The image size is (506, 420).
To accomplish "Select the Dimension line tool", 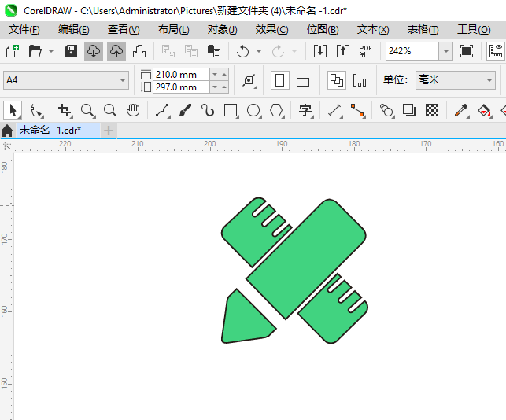I will pos(335,110).
